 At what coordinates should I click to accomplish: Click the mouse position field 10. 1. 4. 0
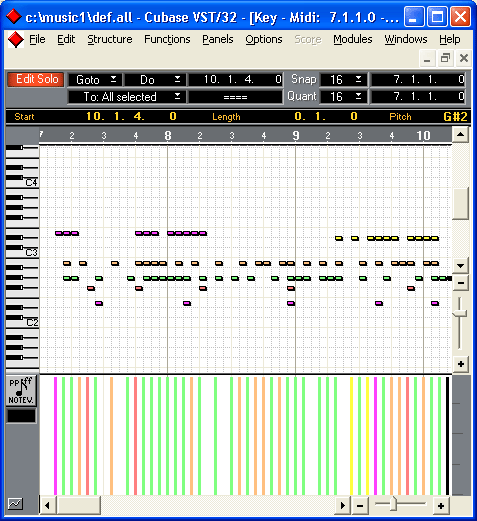click(x=236, y=80)
